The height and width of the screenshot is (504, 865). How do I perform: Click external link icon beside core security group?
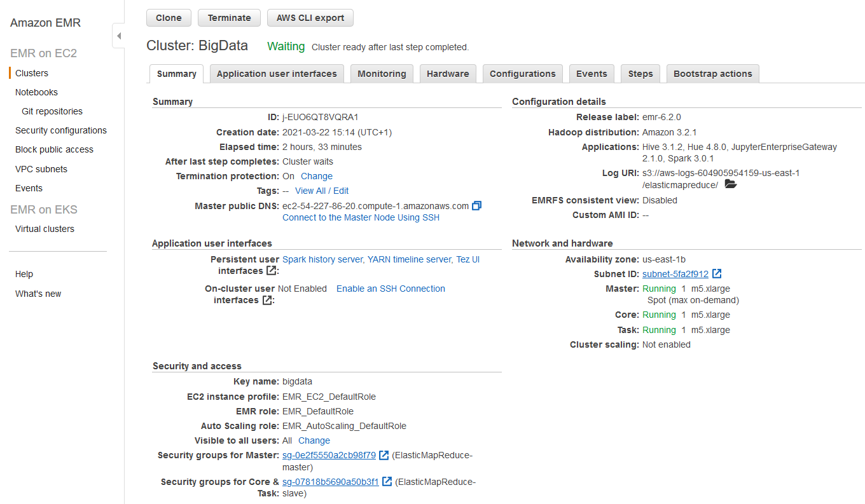coord(387,482)
